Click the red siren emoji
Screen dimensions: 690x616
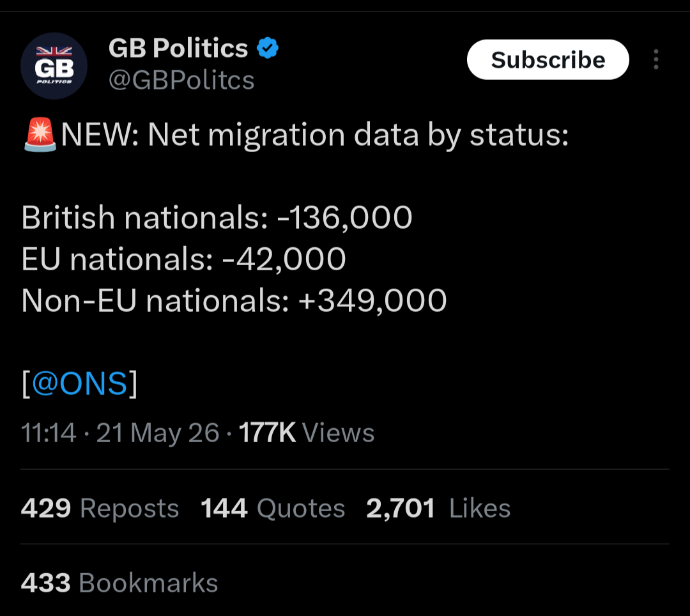pyautogui.click(x=40, y=134)
